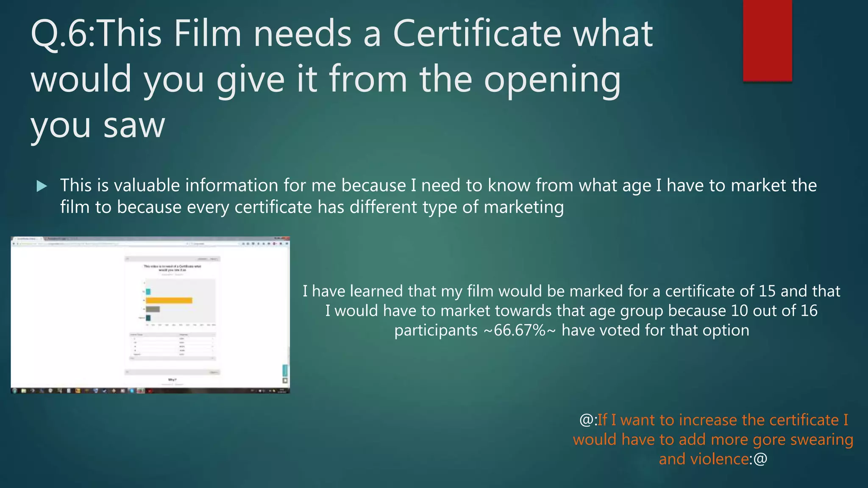Click the 'I have learned that my film' paragraph
Image resolution: width=868 pixels, height=488 pixels.
571,311
